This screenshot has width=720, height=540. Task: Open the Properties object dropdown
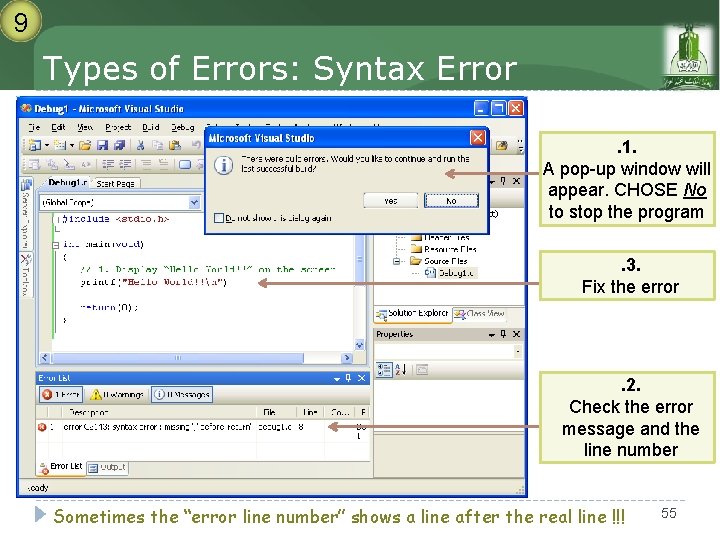click(518, 352)
